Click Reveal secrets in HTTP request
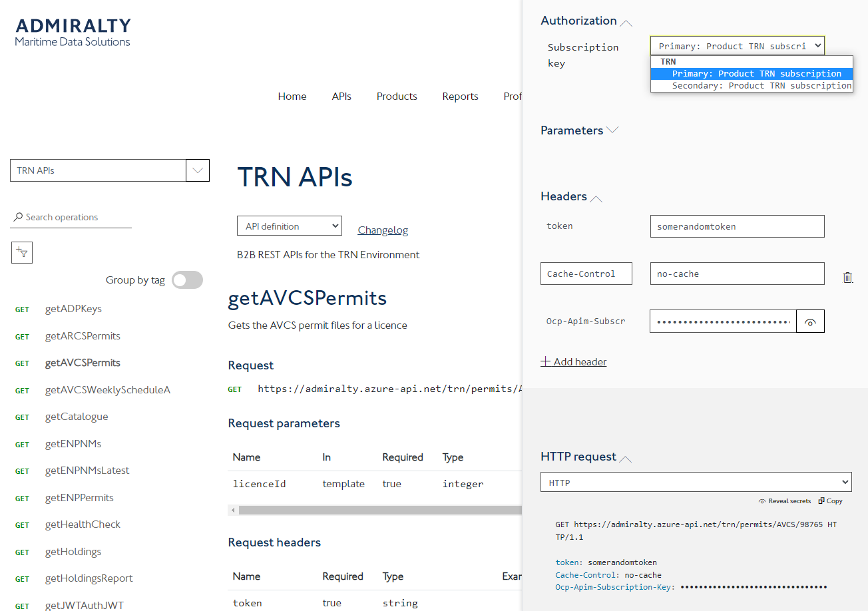The width and height of the screenshot is (868, 611). 785,501
